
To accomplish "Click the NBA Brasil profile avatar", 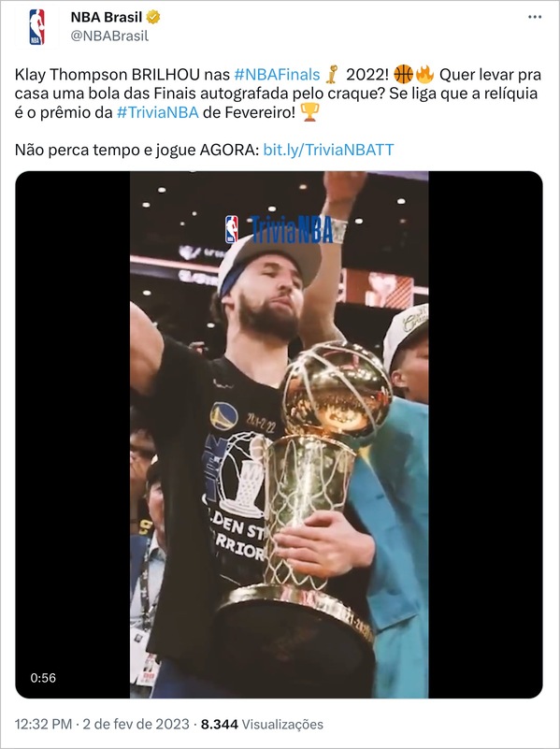I will coord(36,27).
